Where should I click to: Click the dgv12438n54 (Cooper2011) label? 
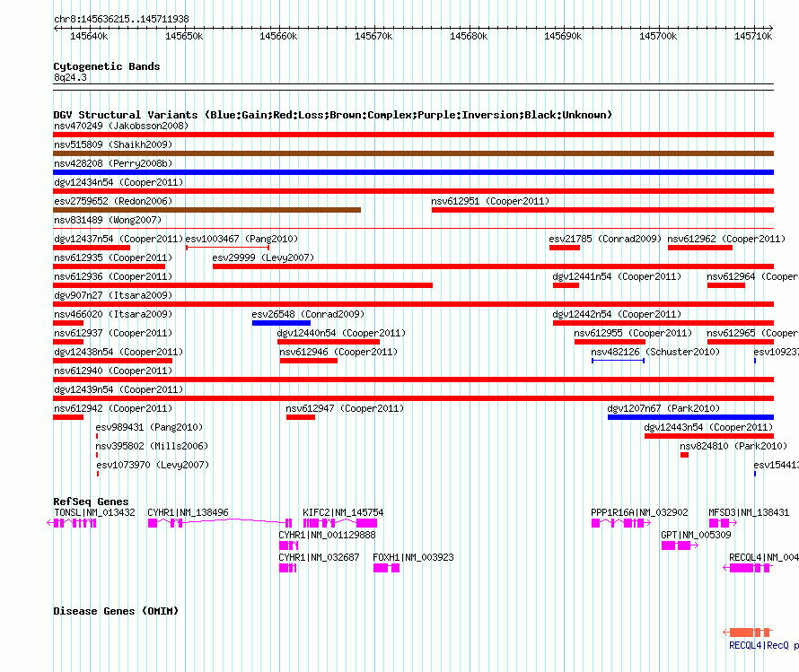pos(119,352)
